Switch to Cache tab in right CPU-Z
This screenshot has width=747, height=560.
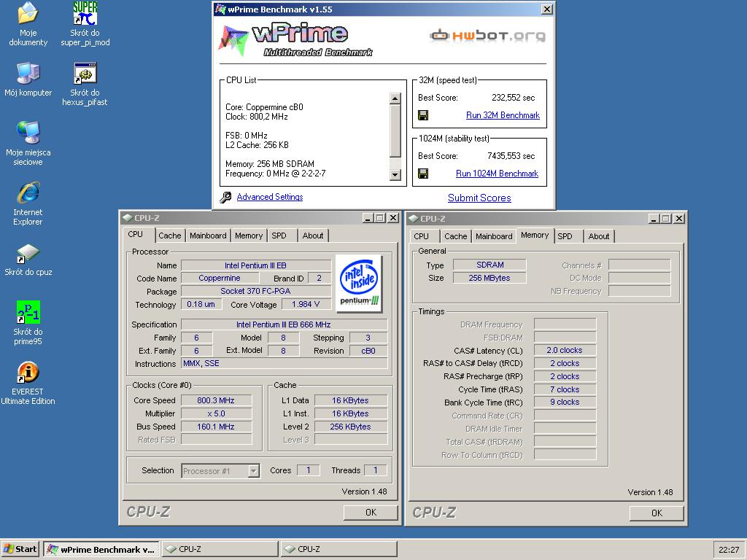pyautogui.click(x=455, y=236)
